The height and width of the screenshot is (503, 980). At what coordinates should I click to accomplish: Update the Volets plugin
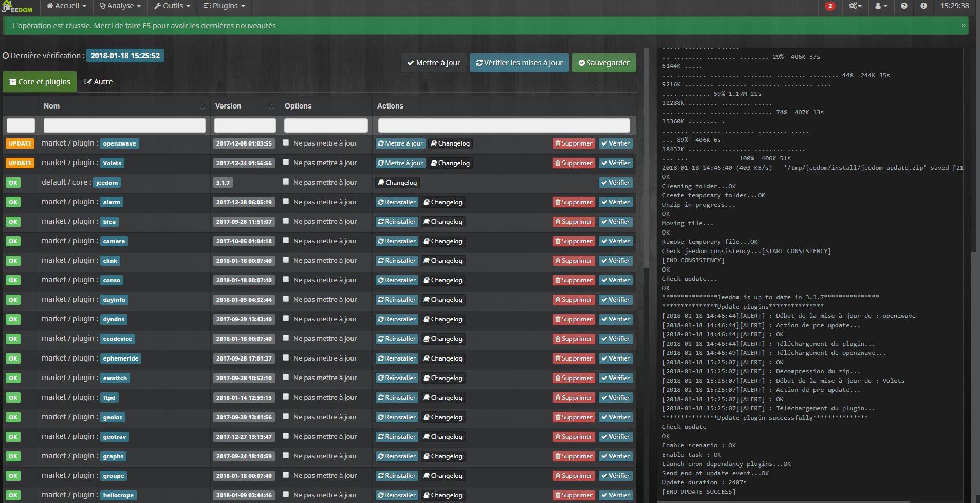(x=400, y=163)
